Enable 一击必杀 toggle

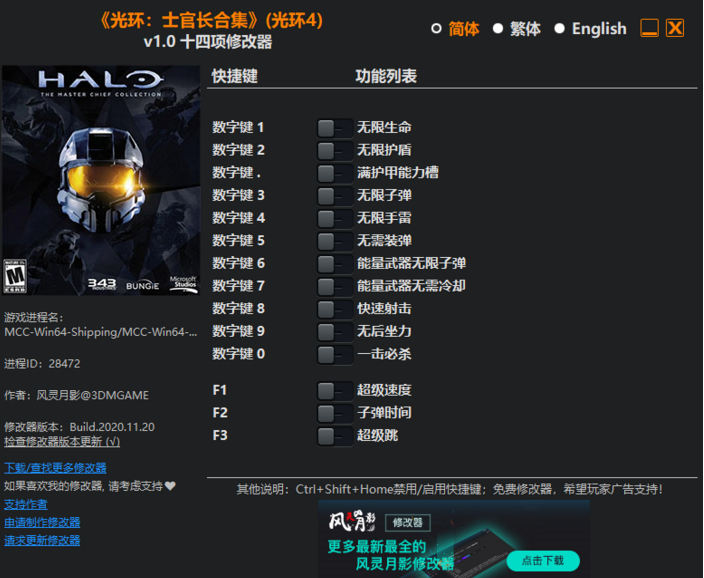point(335,354)
